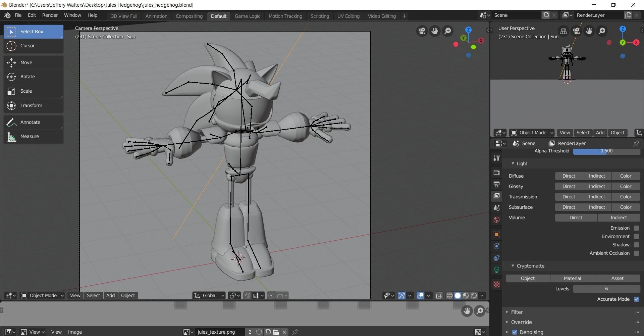Open Object Mode dropdown in main viewport
Viewport: 644px width, 336px height.
click(42, 295)
